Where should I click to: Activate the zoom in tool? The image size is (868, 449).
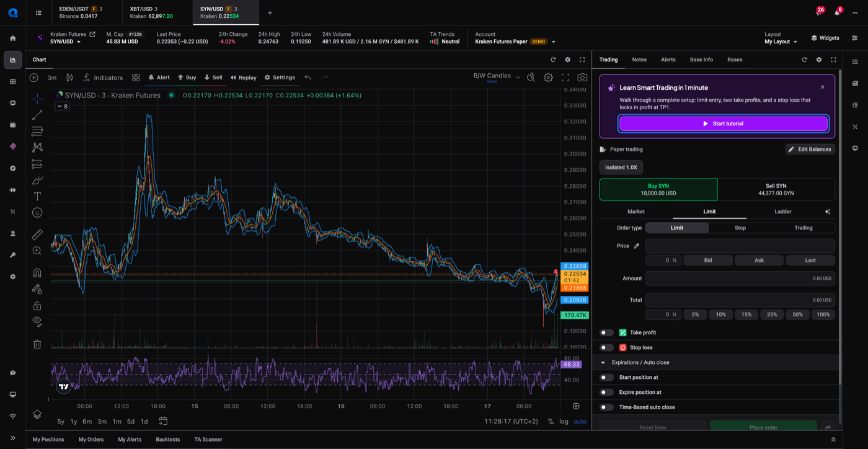37,251
